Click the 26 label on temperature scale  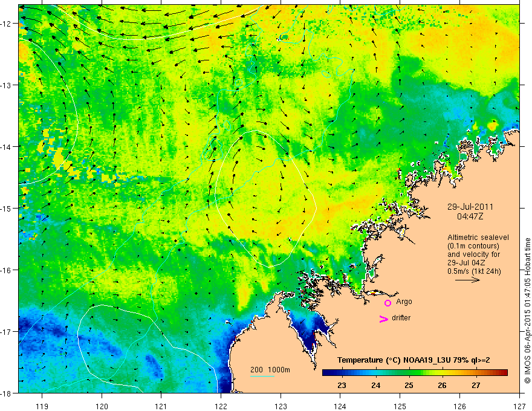point(442,385)
